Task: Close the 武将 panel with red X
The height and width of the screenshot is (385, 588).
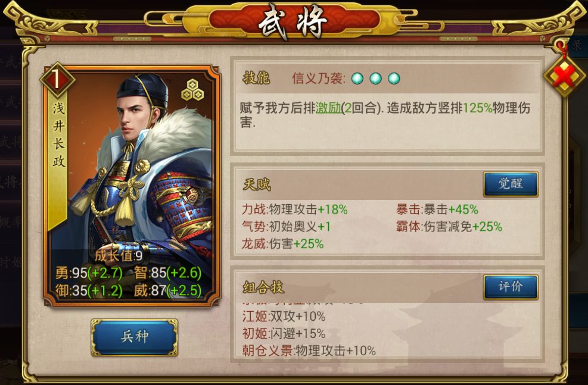Action: [x=564, y=76]
